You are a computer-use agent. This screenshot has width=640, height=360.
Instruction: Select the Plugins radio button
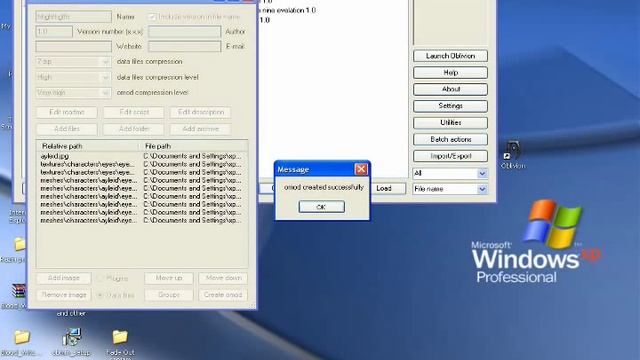100,278
